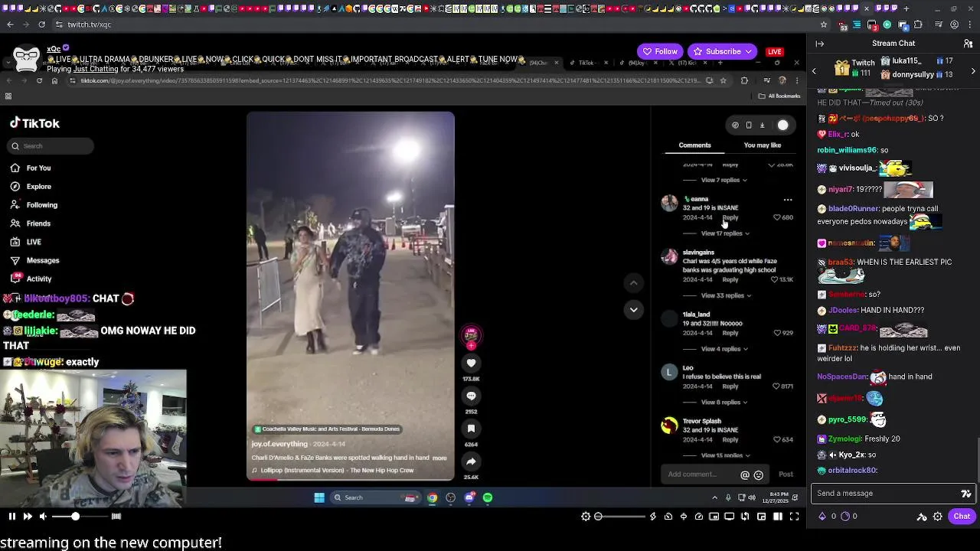This screenshot has width=980, height=551.
Task: Open TikTok For You feed
Action: (x=31, y=168)
